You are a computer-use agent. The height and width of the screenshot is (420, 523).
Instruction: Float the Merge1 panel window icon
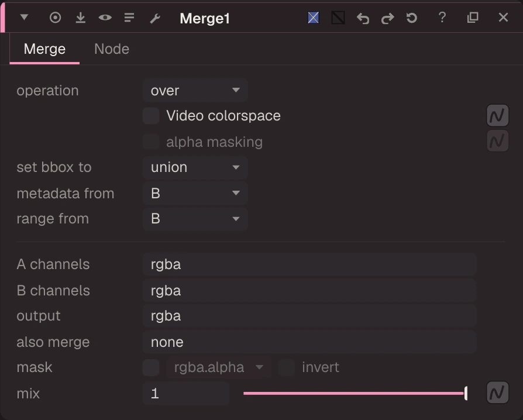(x=473, y=18)
